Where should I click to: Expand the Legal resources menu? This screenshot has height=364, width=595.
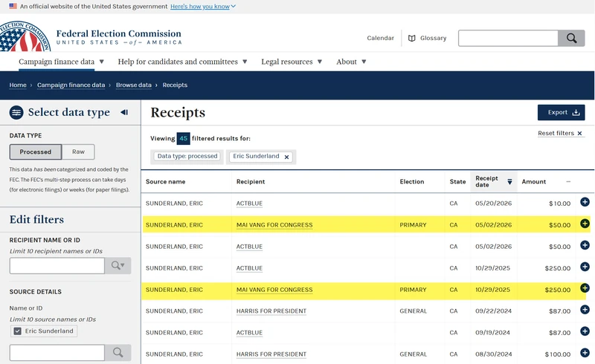(292, 62)
